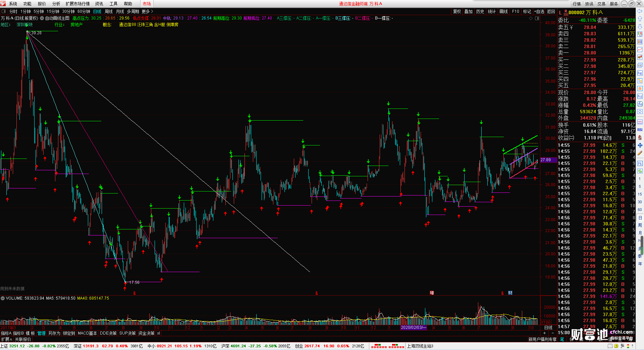Switch sidebar period to 日

click(x=640, y=218)
